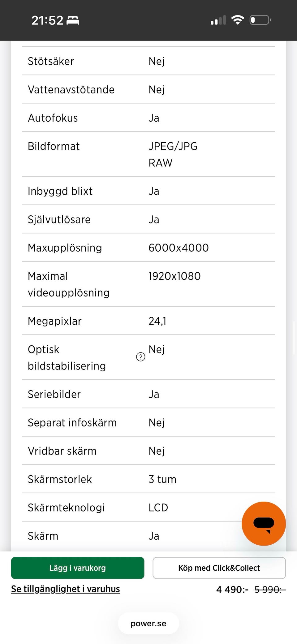Select the RAW value under Bildformat

(161, 163)
